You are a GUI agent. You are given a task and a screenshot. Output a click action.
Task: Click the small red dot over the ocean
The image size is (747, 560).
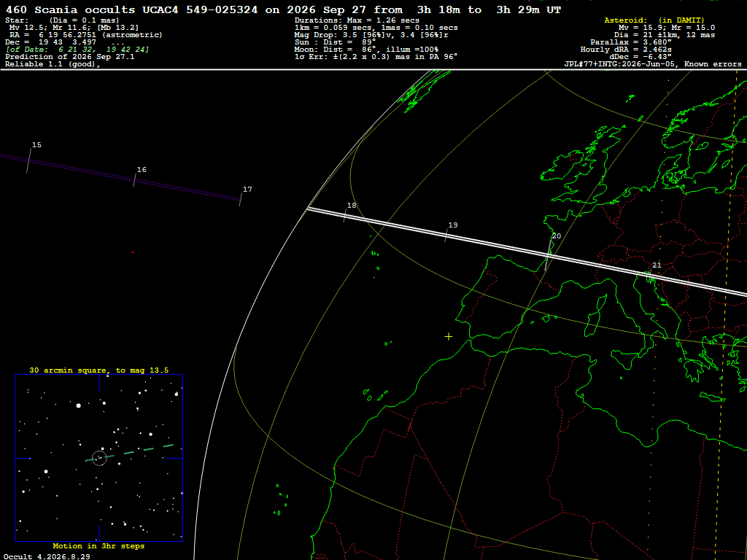click(x=133, y=252)
